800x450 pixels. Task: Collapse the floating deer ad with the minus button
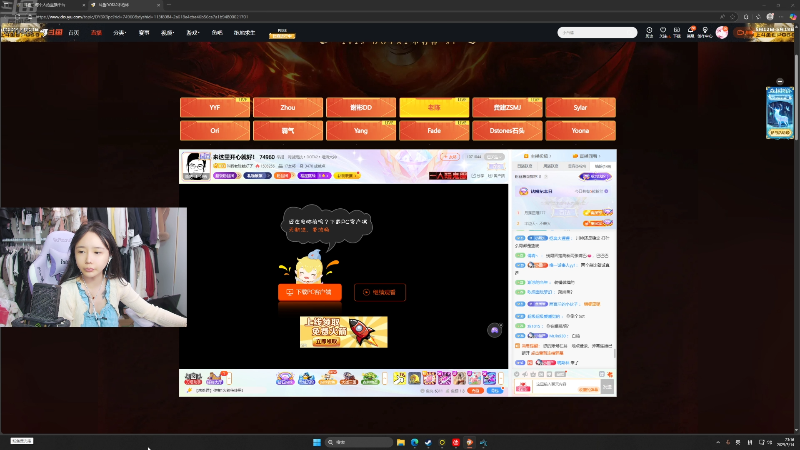[x=780, y=82]
